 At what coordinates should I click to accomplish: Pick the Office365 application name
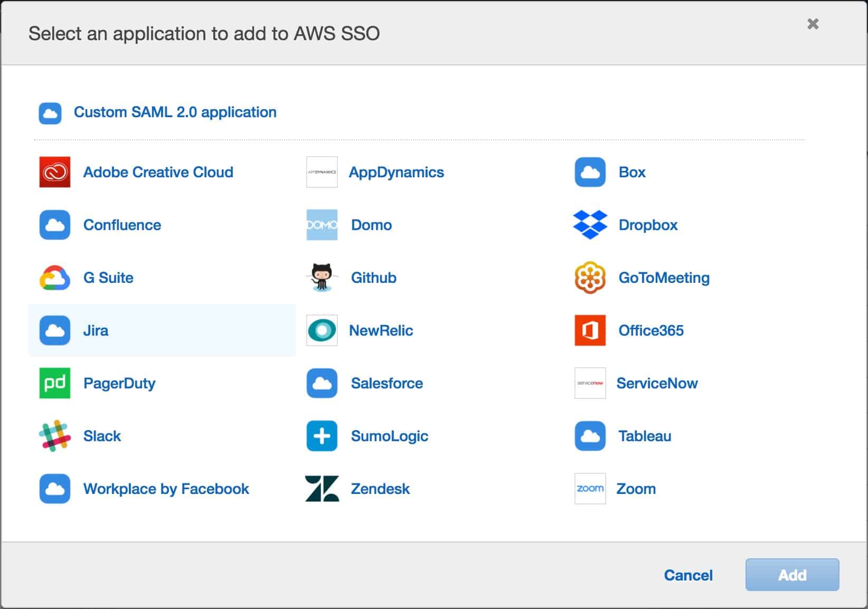coord(651,330)
